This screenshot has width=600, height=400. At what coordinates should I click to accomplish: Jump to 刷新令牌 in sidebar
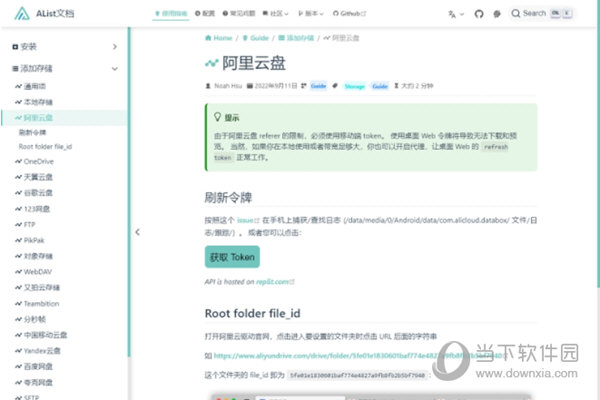(32, 132)
